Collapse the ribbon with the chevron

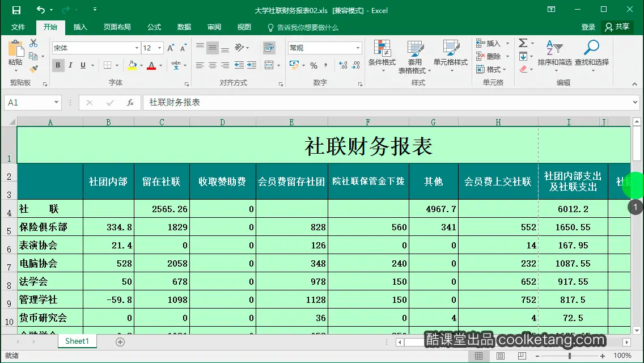tap(634, 84)
